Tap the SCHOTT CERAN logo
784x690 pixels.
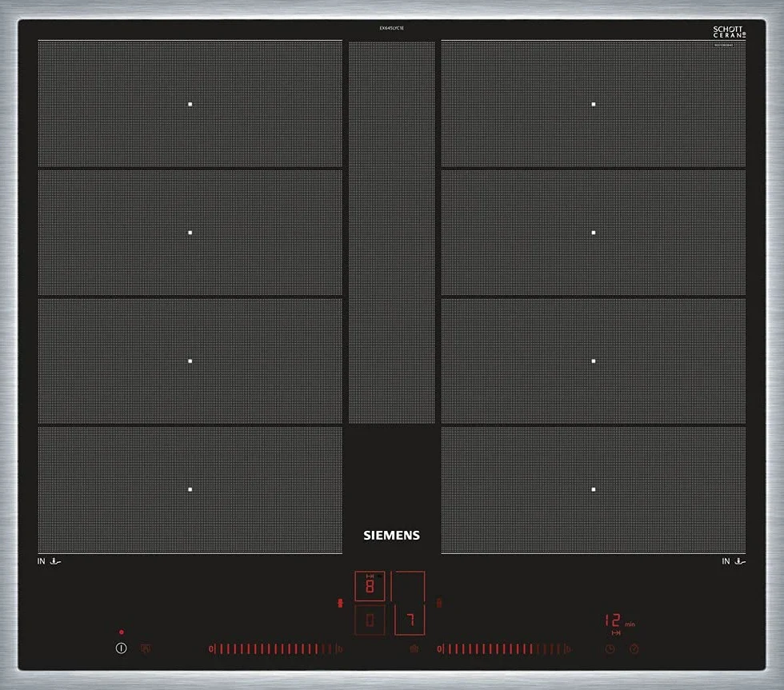click(729, 32)
